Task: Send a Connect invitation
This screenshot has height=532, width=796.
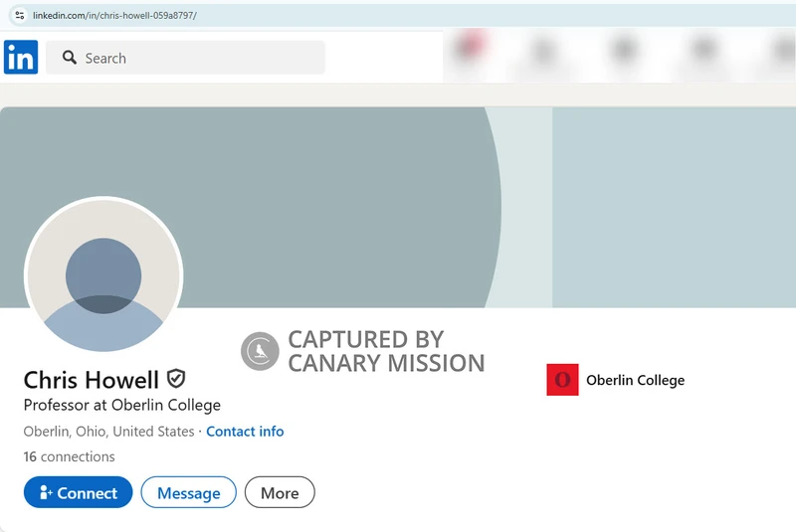Action: coord(79,492)
